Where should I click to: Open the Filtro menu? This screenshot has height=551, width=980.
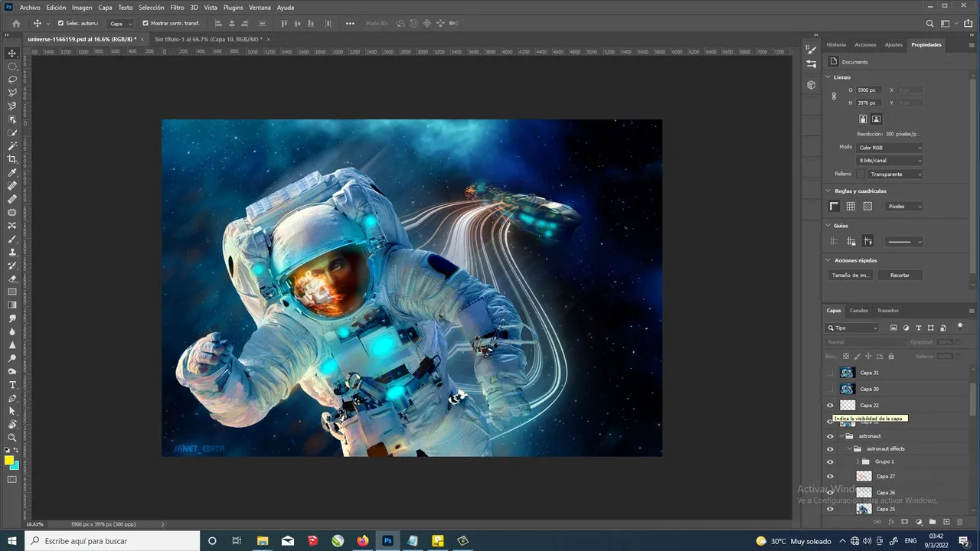[177, 8]
